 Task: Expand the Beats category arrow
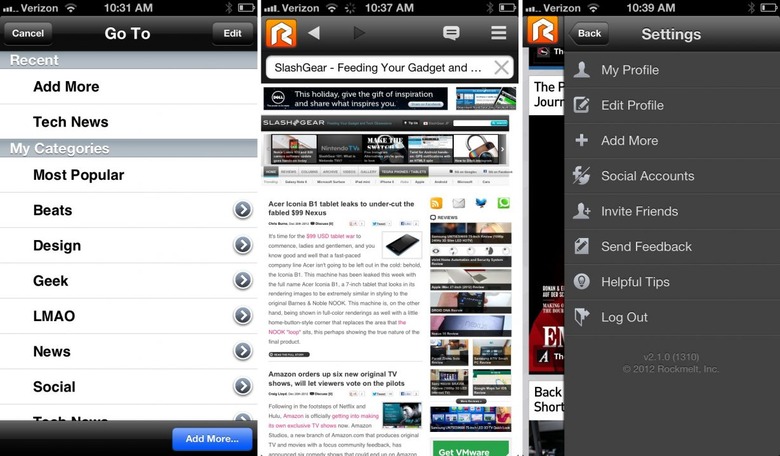[x=243, y=210]
